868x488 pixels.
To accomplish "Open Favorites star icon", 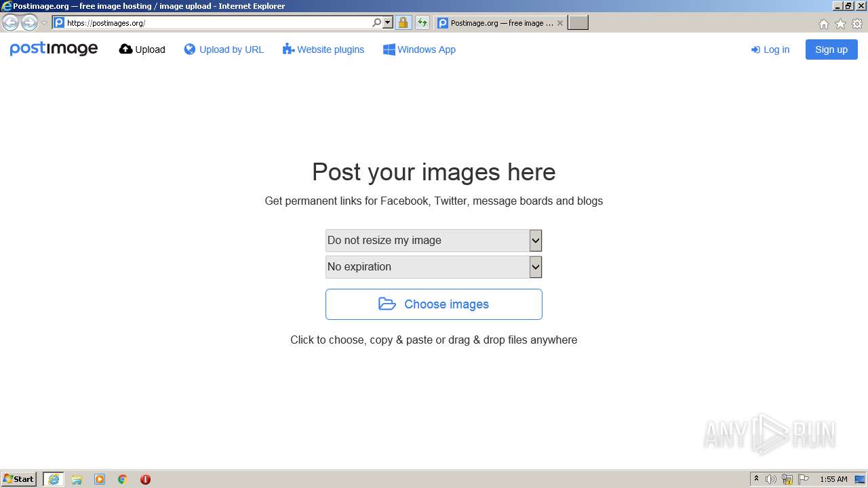I will 840,24.
